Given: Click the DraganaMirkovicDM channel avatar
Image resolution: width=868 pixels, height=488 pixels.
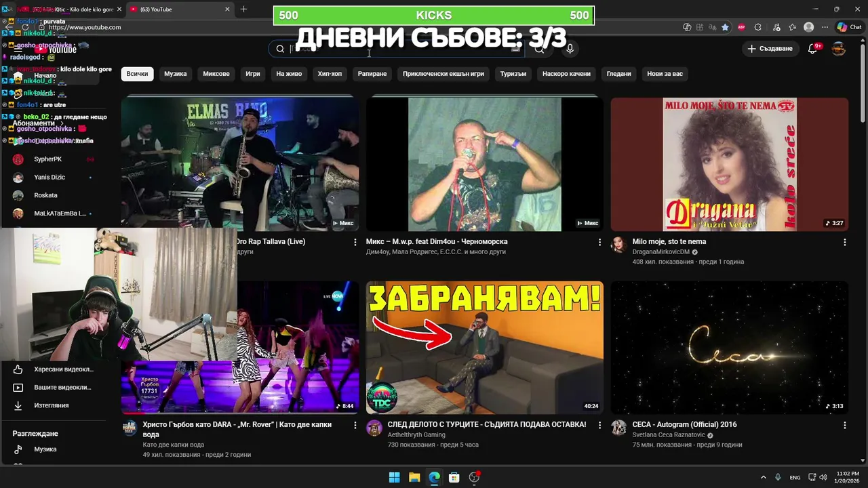Looking at the screenshot, I should 618,245.
